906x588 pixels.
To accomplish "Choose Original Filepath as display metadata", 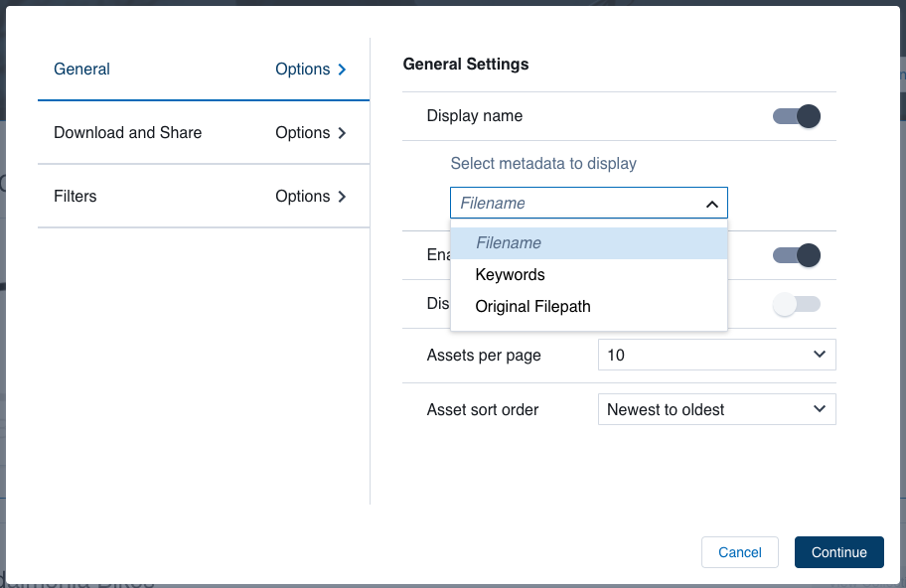I will 533,306.
